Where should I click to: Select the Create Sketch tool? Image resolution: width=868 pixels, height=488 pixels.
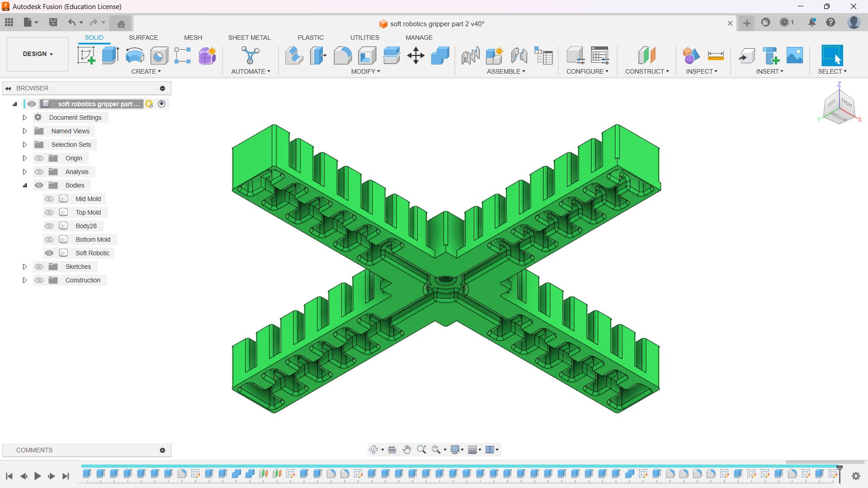86,56
